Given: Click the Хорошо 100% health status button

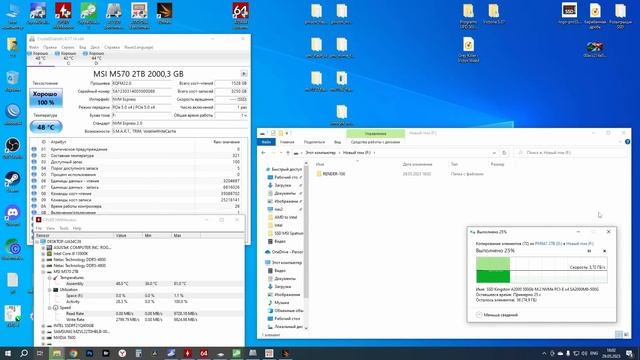Looking at the screenshot, I should tap(46, 98).
